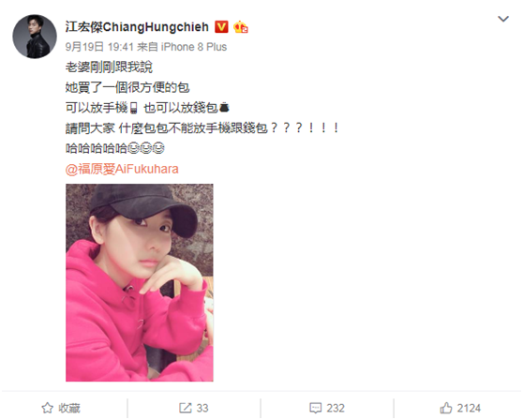
Task: Click the orange V verified badge
Action: click(221, 26)
